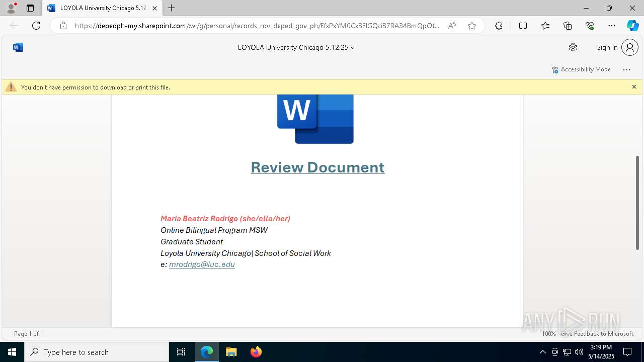Expand the LOYOLA University Chicago 5.12.25 title dropdown

[x=296, y=47]
